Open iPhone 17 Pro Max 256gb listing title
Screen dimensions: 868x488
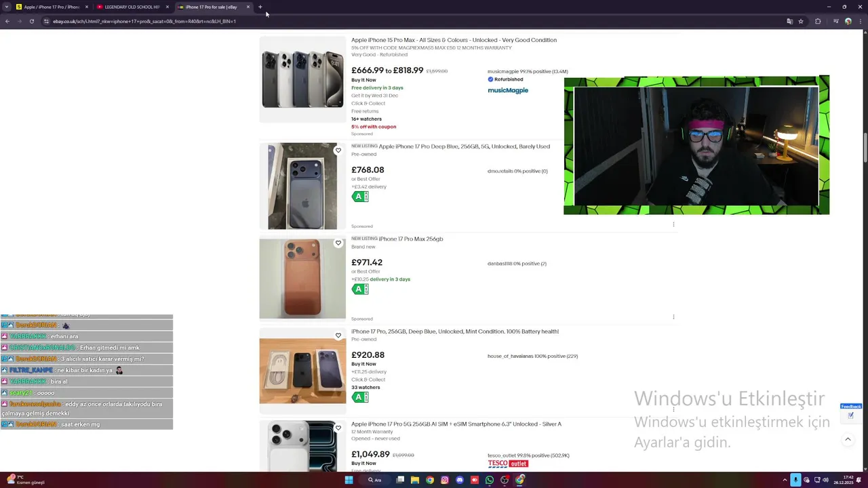coord(411,239)
